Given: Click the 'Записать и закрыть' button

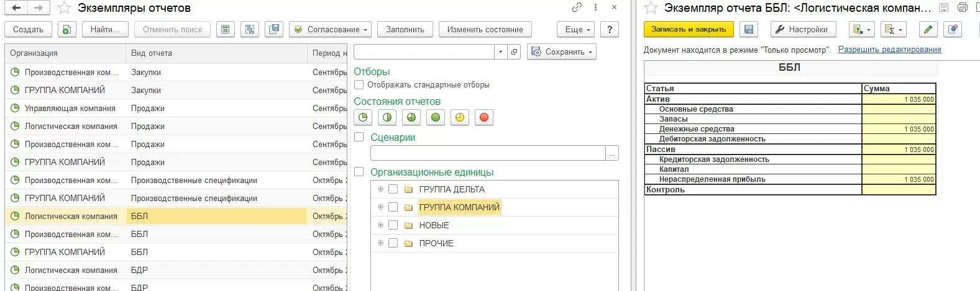Looking at the screenshot, I should click(689, 29).
